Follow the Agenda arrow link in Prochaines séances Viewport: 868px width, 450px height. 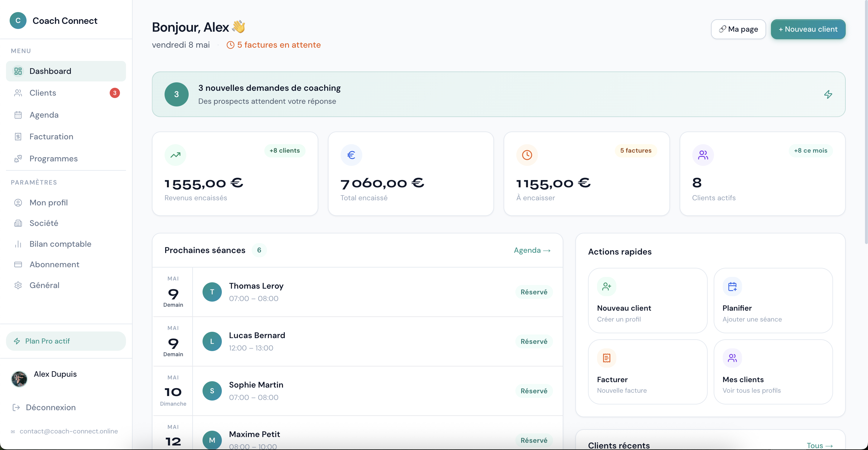[532, 250]
